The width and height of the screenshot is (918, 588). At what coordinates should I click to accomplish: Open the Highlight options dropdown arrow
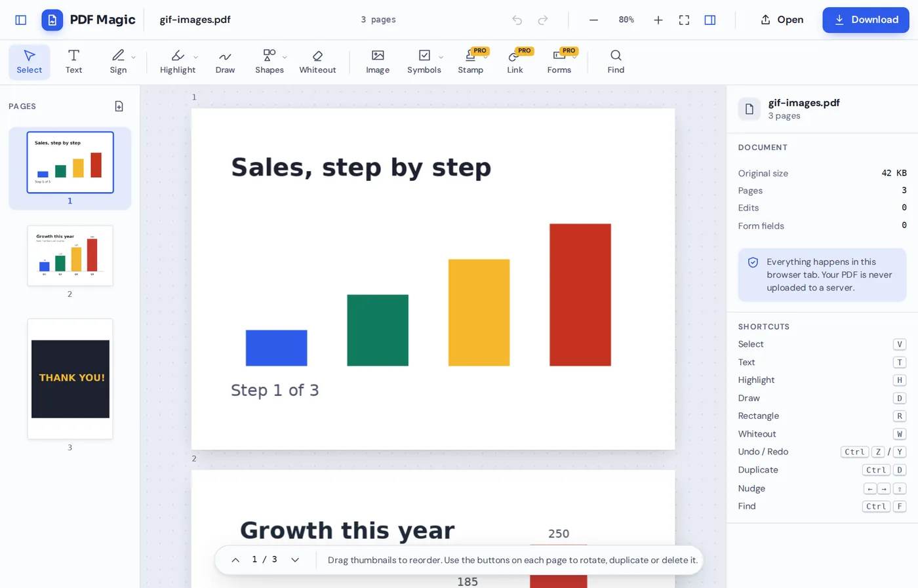pyautogui.click(x=196, y=58)
